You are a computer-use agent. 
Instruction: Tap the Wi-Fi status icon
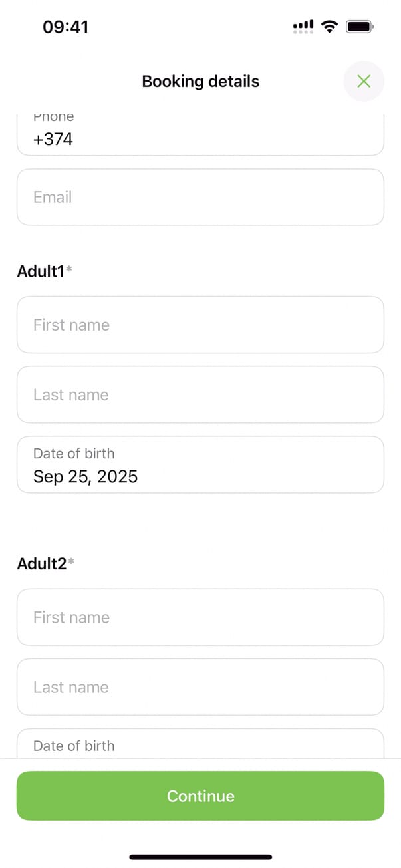click(329, 27)
